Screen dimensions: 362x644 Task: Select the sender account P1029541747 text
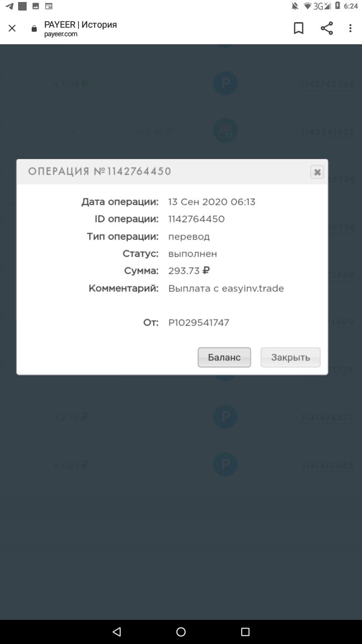(x=199, y=323)
